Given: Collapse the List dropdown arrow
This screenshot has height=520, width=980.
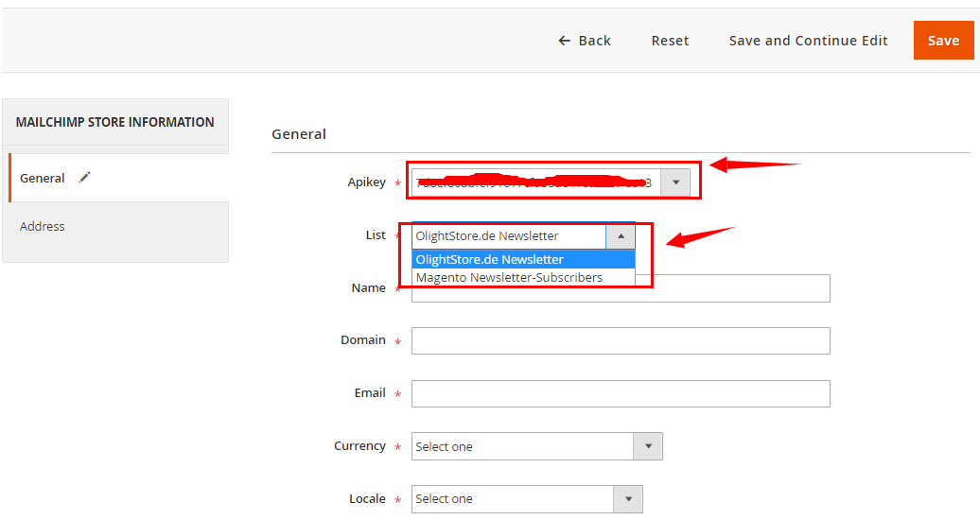Looking at the screenshot, I should tap(621, 236).
